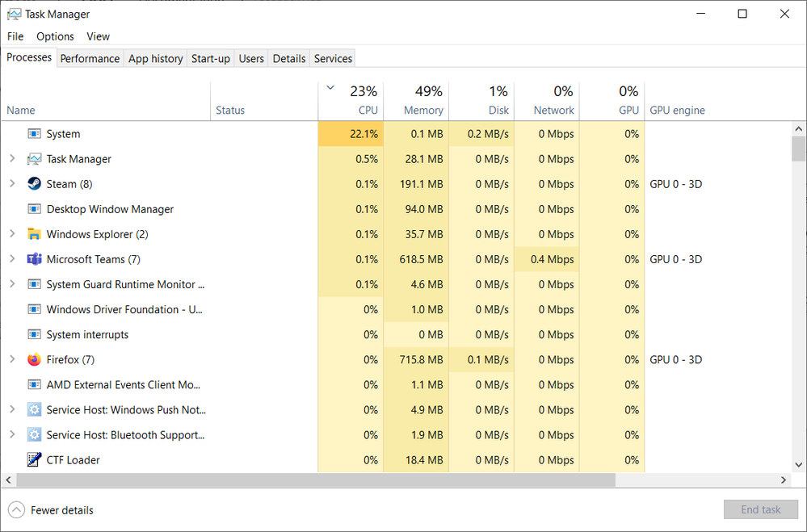Click the Windows Explorer folder icon
Image resolution: width=807 pixels, height=532 pixels.
tap(34, 234)
